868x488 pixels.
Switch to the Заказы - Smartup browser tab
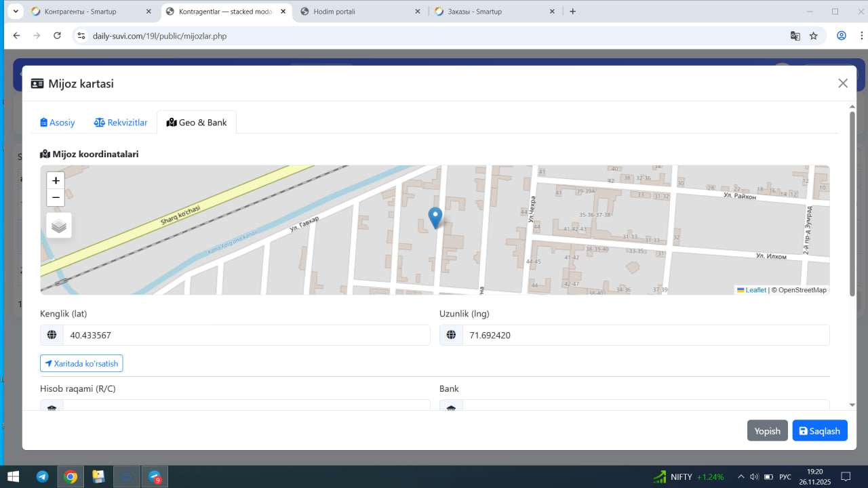click(496, 12)
